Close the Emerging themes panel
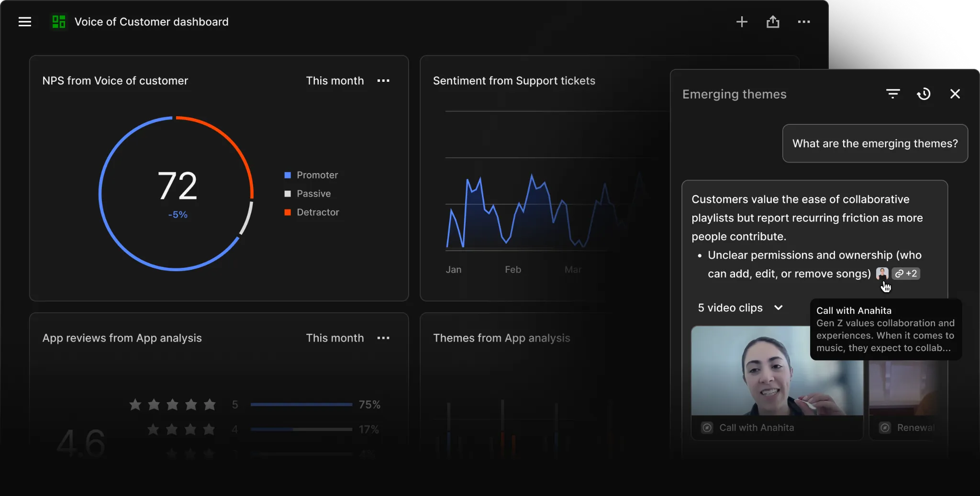Screen dimensions: 980x496 [x=955, y=94]
